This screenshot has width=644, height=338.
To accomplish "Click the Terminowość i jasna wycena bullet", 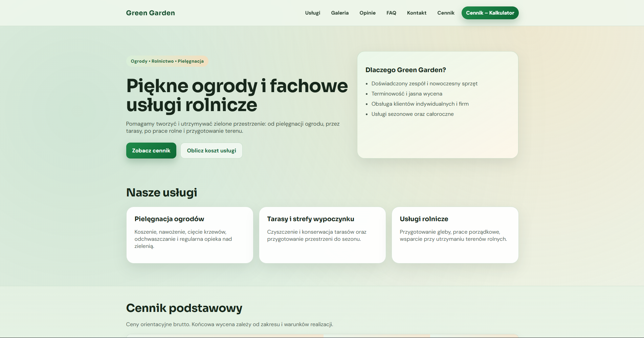I will 406,94.
